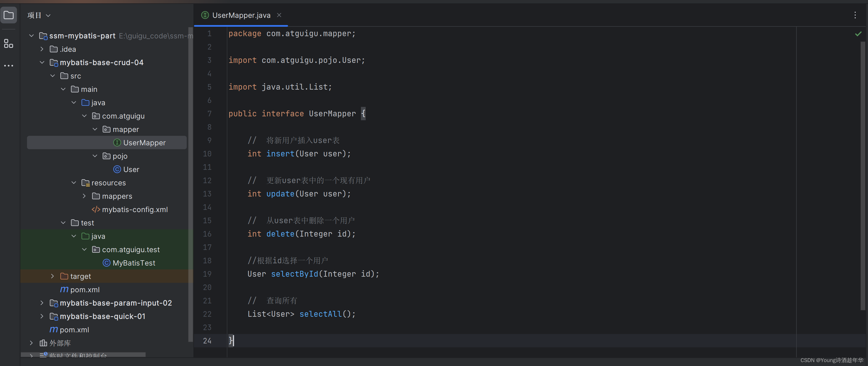
Task: Click the green inspections checkmark icon
Action: [x=858, y=34]
